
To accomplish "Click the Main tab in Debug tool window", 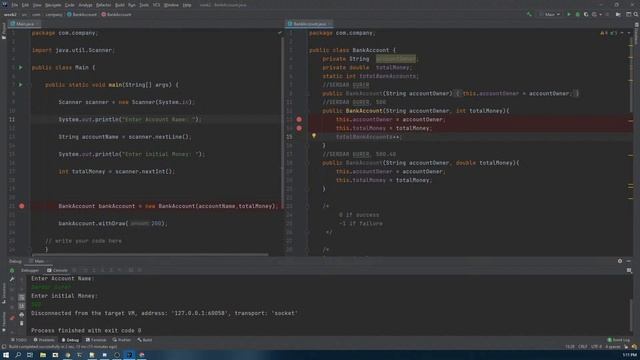I will click(x=39, y=261).
